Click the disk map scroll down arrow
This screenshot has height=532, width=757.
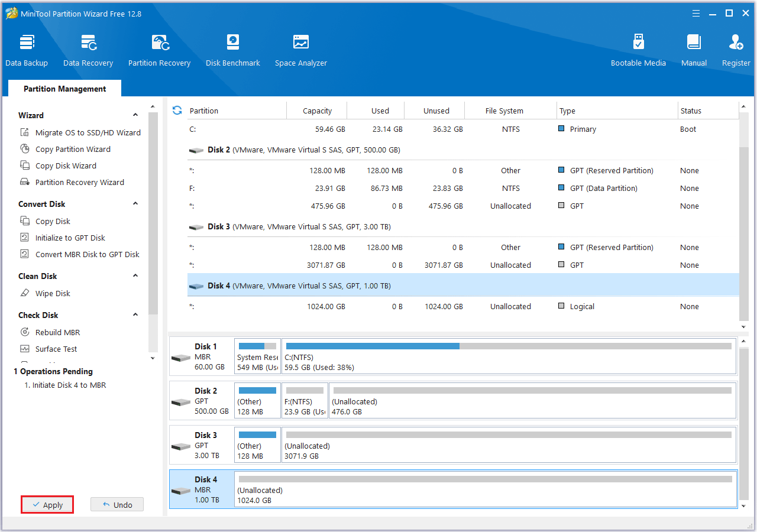pos(744,506)
